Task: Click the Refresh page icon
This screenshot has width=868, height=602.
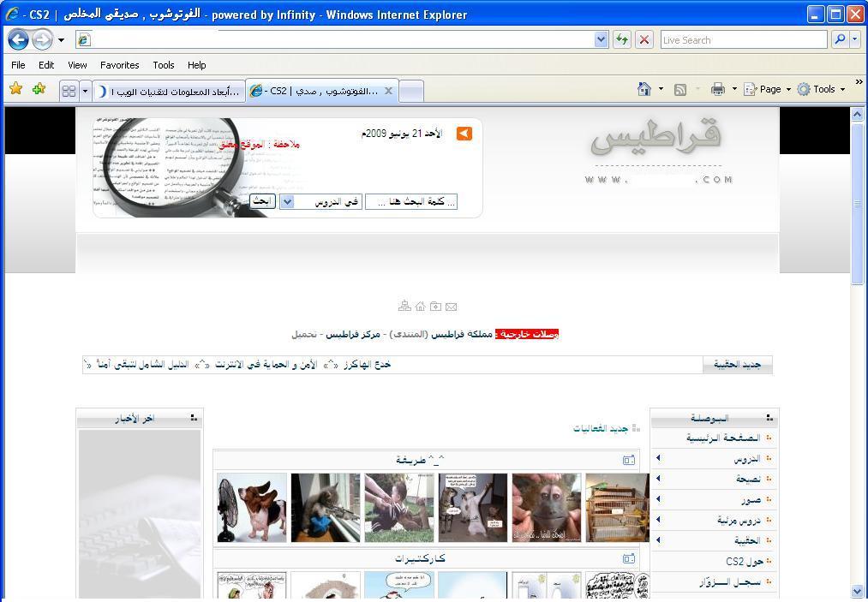Action: tap(621, 39)
